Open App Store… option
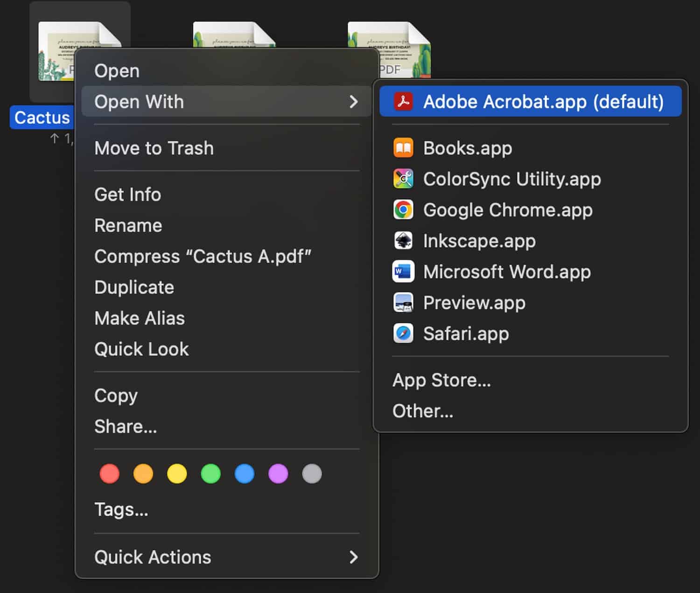Screen dimensions: 700x593 [441, 380]
